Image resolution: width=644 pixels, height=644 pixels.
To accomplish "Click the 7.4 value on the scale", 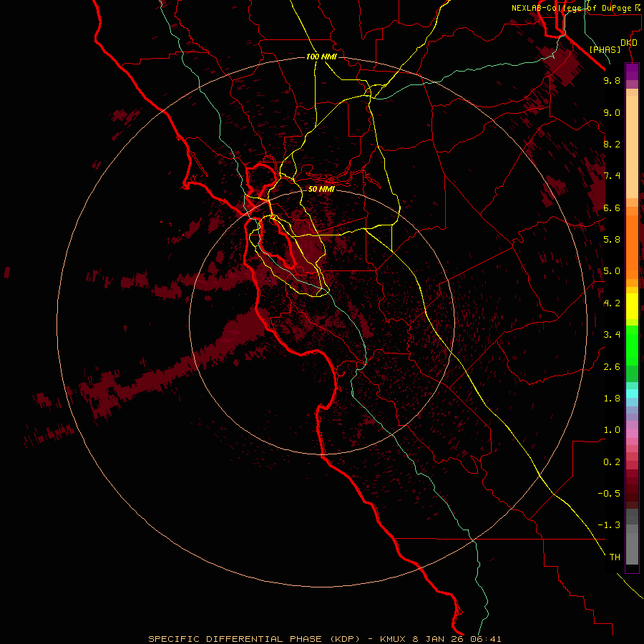I will tap(612, 176).
